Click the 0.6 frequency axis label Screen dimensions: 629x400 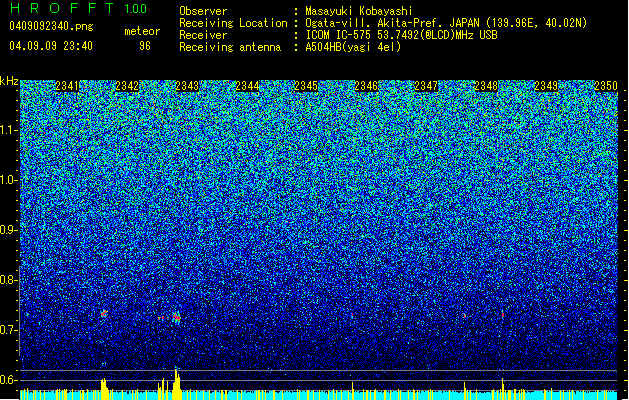click(9, 380)
